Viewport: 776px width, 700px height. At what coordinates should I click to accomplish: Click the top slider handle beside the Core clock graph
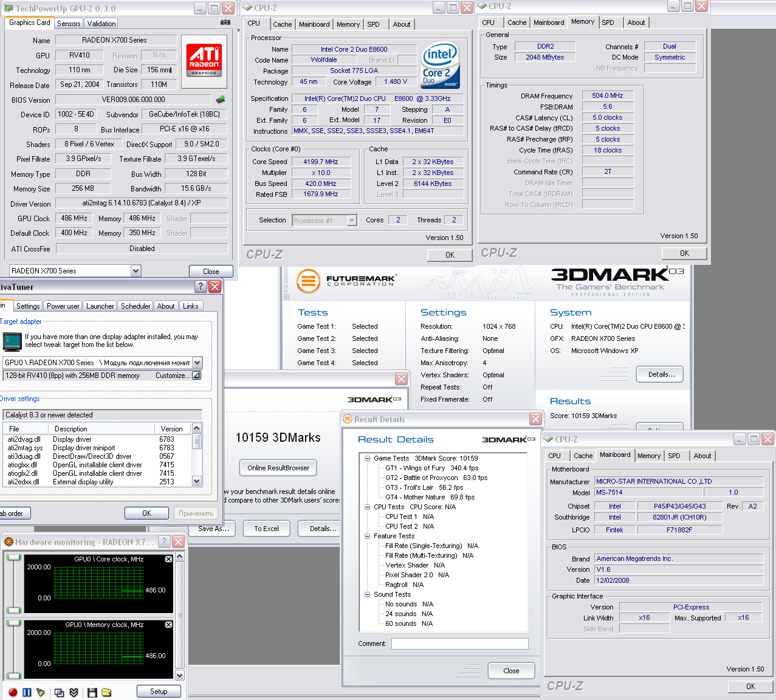coord(13,557)
